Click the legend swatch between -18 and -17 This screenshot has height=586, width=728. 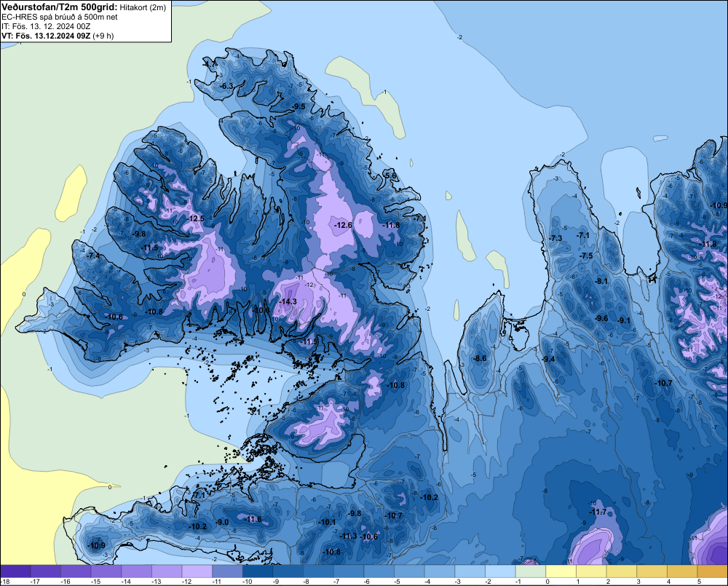[x=15, y=571]
